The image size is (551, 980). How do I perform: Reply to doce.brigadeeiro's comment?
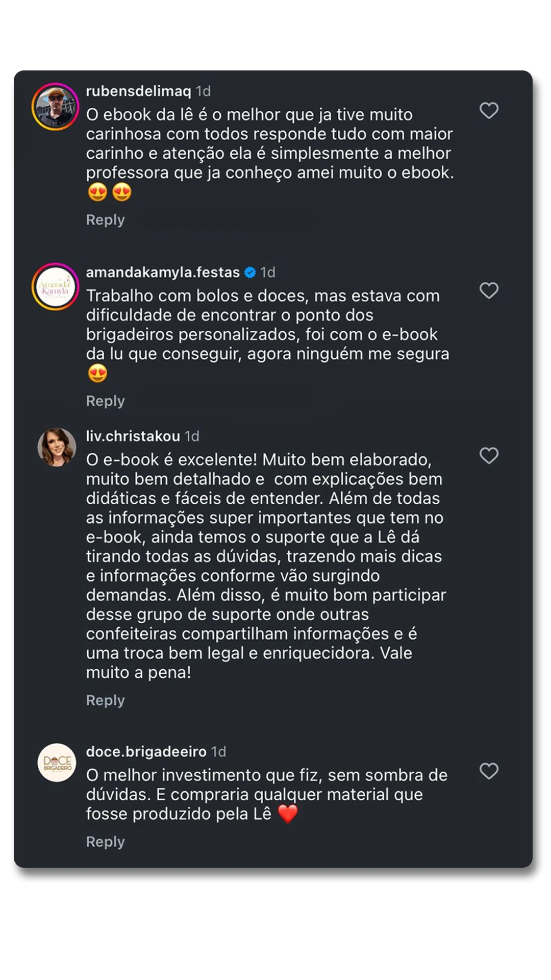pos(105,842)
